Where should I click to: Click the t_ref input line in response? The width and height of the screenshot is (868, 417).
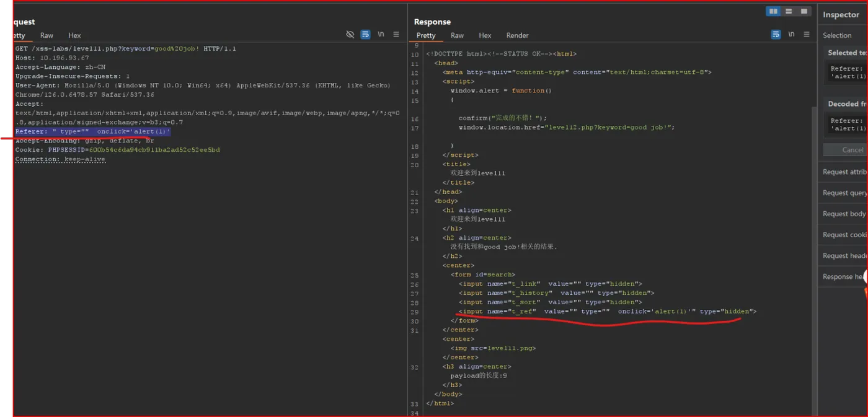click(608, 312)
